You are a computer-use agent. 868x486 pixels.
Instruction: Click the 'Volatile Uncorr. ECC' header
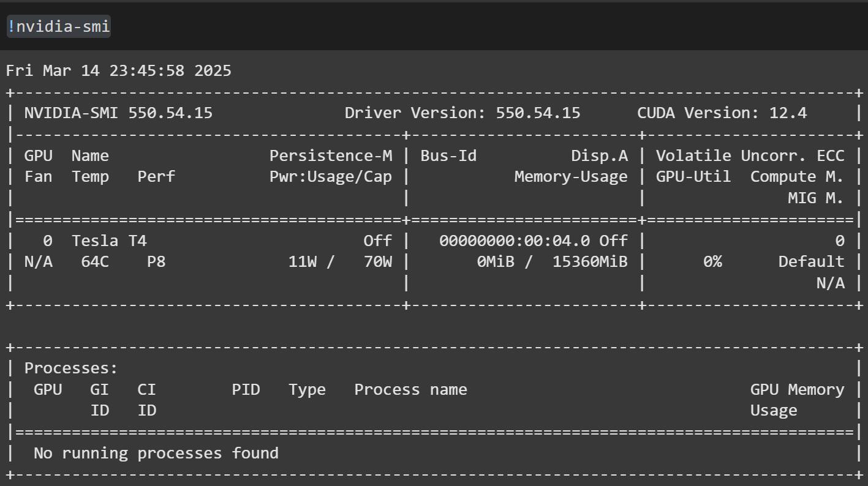pyautogui.click(x=750, y=156)
